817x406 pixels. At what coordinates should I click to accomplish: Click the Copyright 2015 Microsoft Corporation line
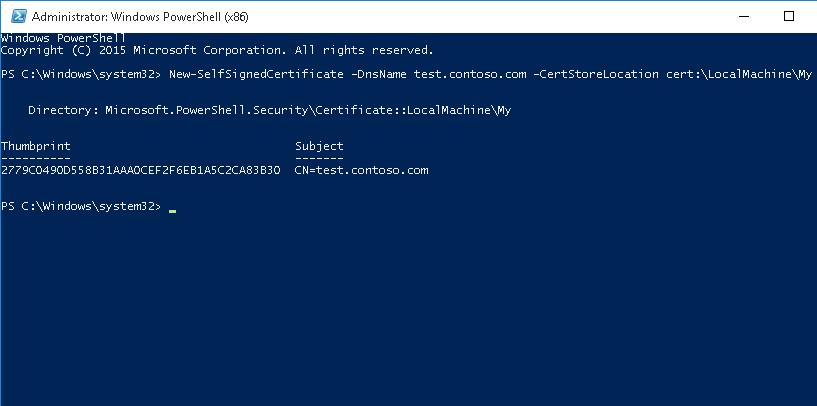pyautogui.click(x=217, y=50)
